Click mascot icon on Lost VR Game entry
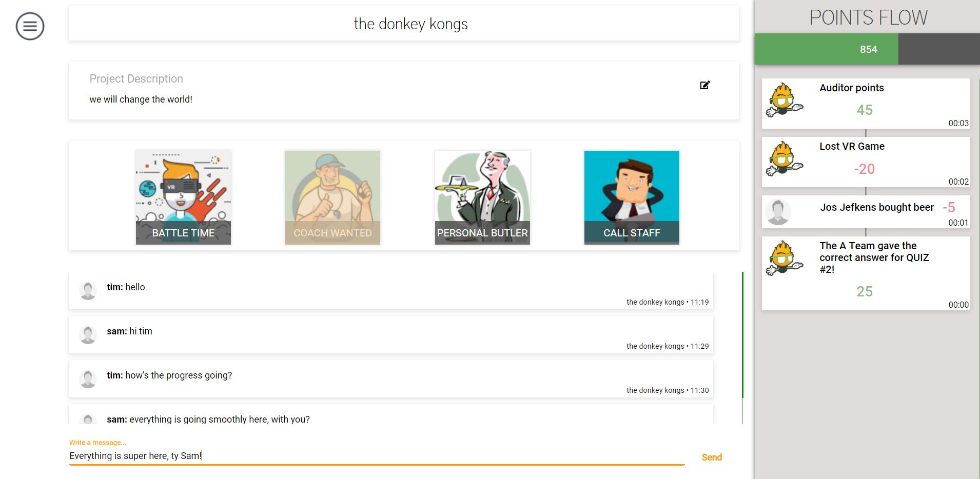 click(783, 159)
